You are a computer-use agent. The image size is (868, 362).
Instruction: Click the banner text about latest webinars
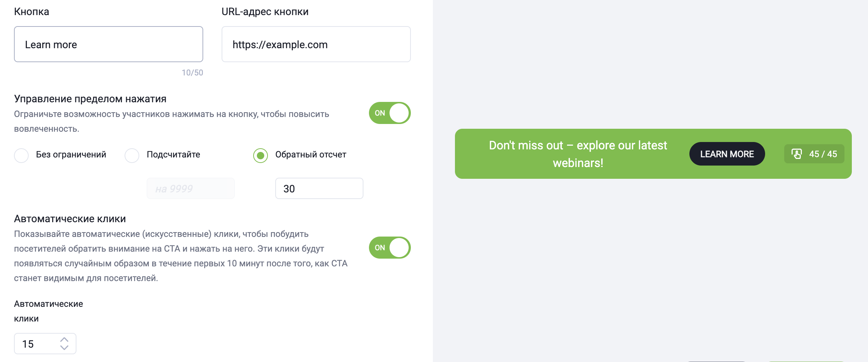point(578,154)
